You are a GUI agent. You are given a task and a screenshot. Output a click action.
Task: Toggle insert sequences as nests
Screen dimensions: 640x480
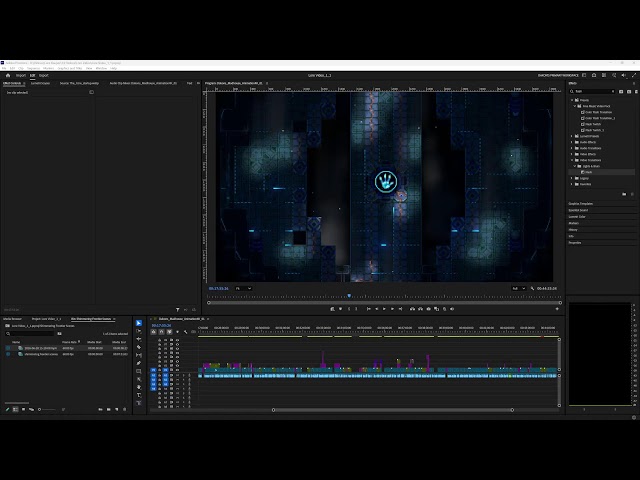tap(153, 332)
